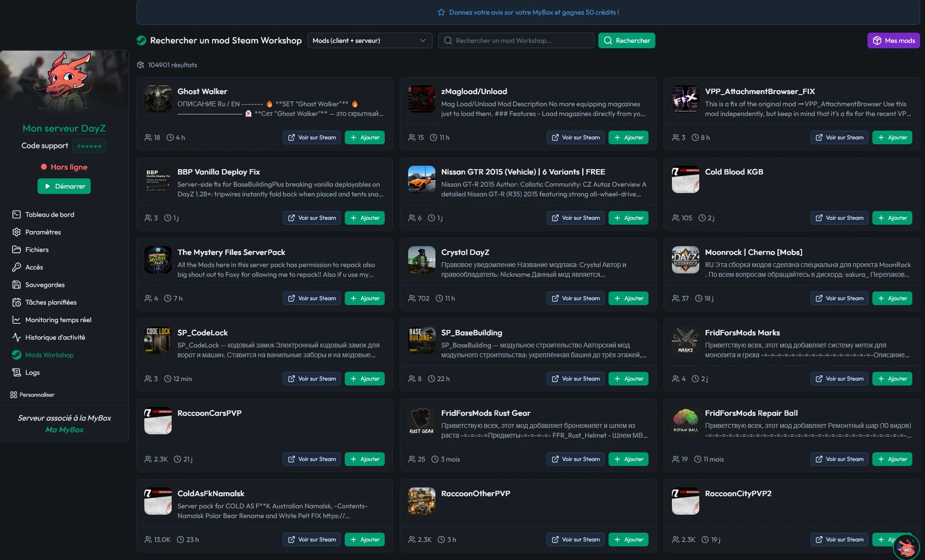View BBP Vanilla Deploy Fix on Steam
This screenshot has width=925, height=560.
pos(312,218)
